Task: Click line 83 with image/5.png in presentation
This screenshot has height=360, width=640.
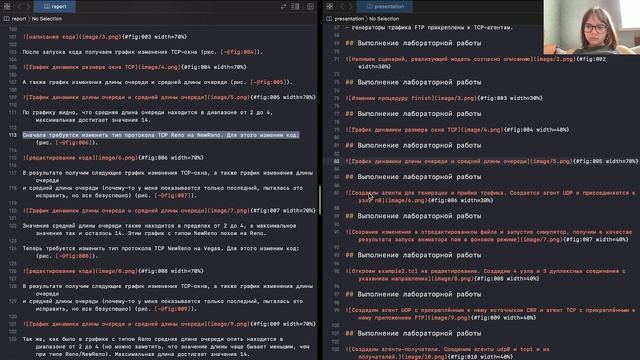Action: coord(492,161)
